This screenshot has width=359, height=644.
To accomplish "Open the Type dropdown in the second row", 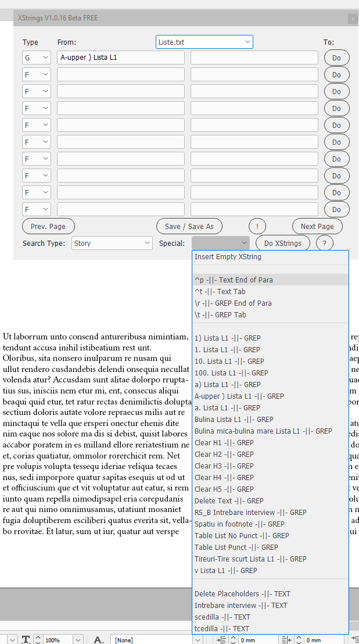I will click(37, 74).
